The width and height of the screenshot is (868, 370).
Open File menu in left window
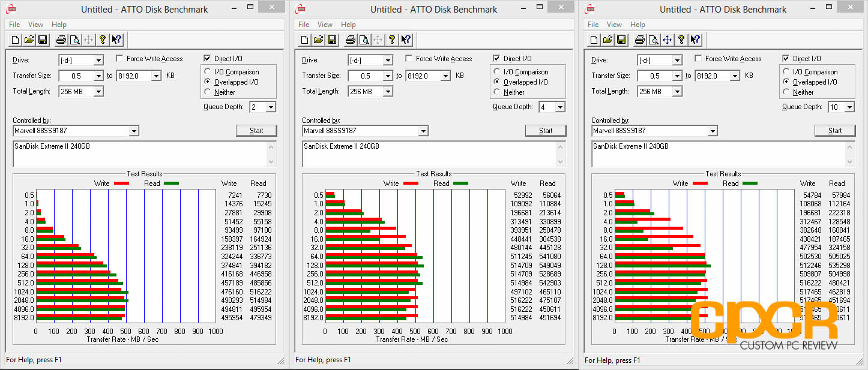(x=14, y=25)
